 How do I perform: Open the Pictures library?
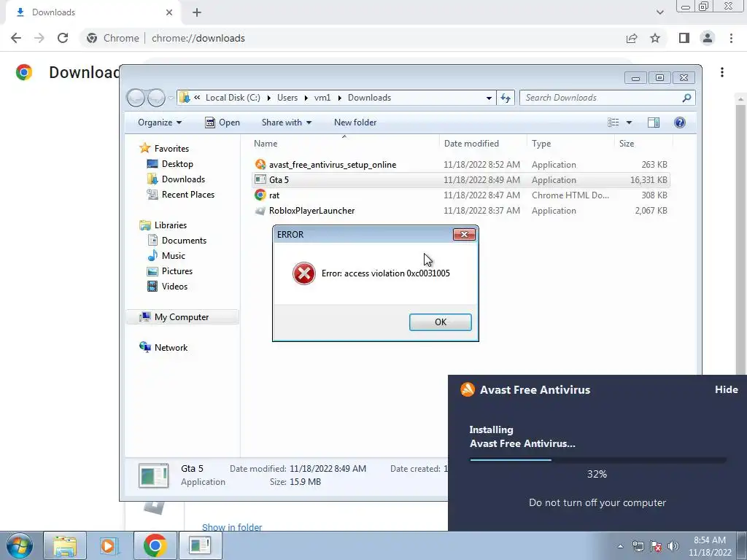[x=177, y=271]
